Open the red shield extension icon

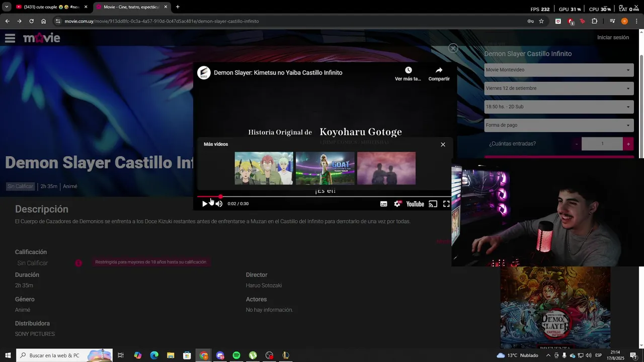pos(570,21)
